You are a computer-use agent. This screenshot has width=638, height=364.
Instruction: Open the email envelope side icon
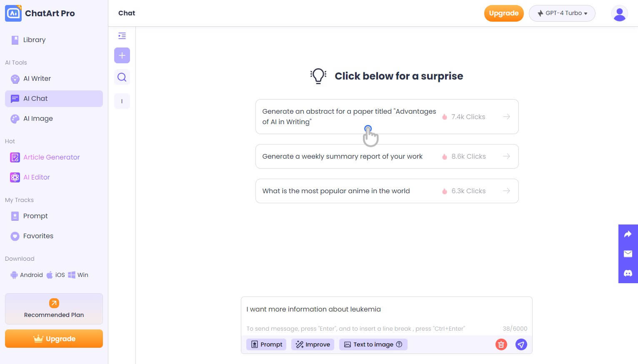point(628,254)
